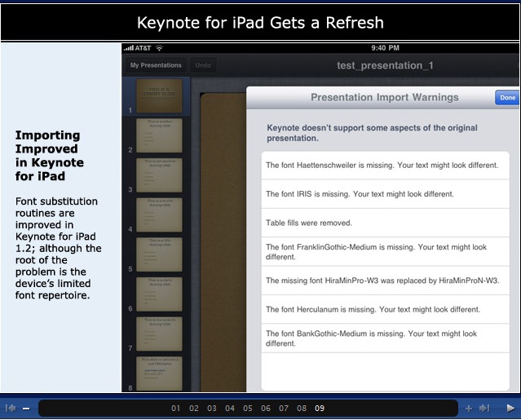Select current gallery slide 09
This screenshot has width=521, height=420.
(320, 409)
